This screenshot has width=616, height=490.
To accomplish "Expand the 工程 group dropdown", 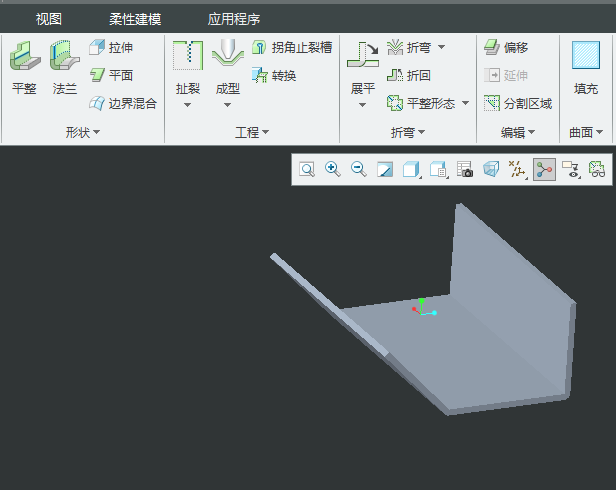I will click(252, 132).
